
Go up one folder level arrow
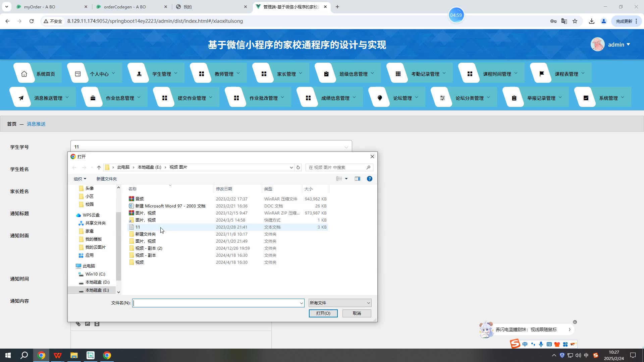tap(99, 167)
